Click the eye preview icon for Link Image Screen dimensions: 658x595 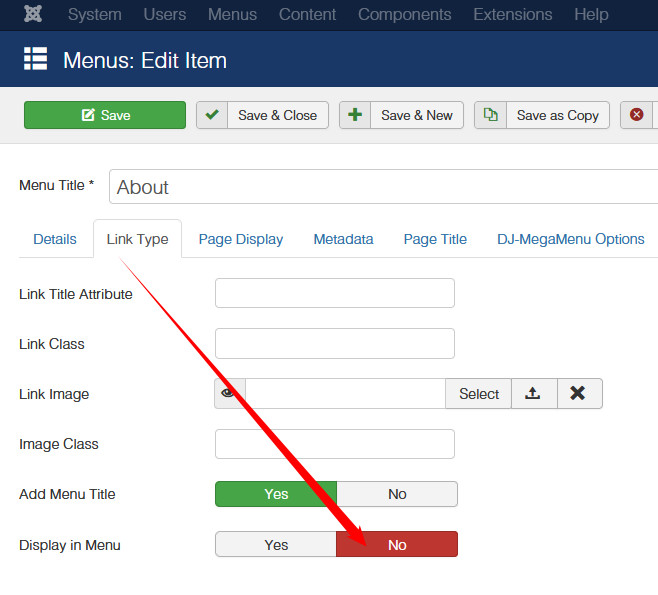230,394
